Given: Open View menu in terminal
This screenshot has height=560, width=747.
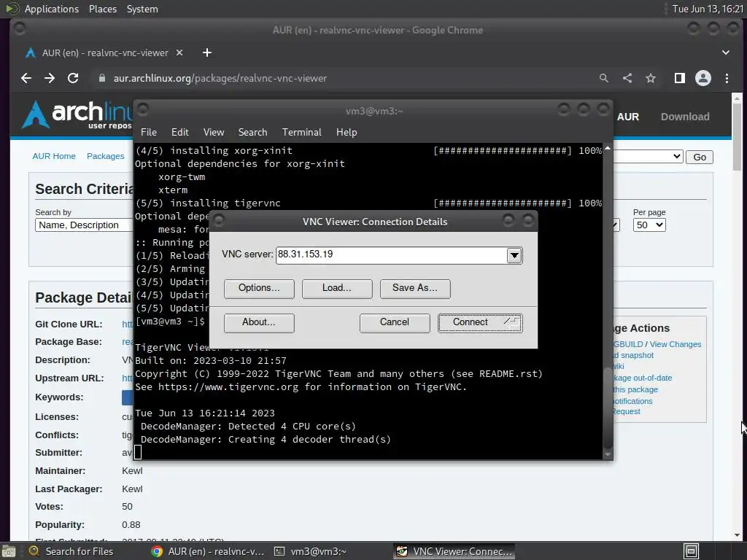Looking at the screenshot, I should point(214,133).
